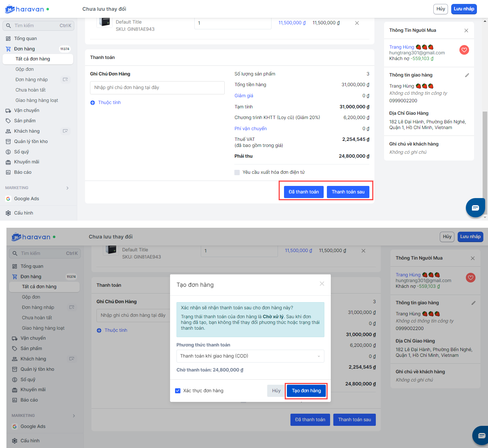Click Thanh toán sau button in upper screenshot
This screenshot has height=448, width=488.
click(x=348, y=192)
